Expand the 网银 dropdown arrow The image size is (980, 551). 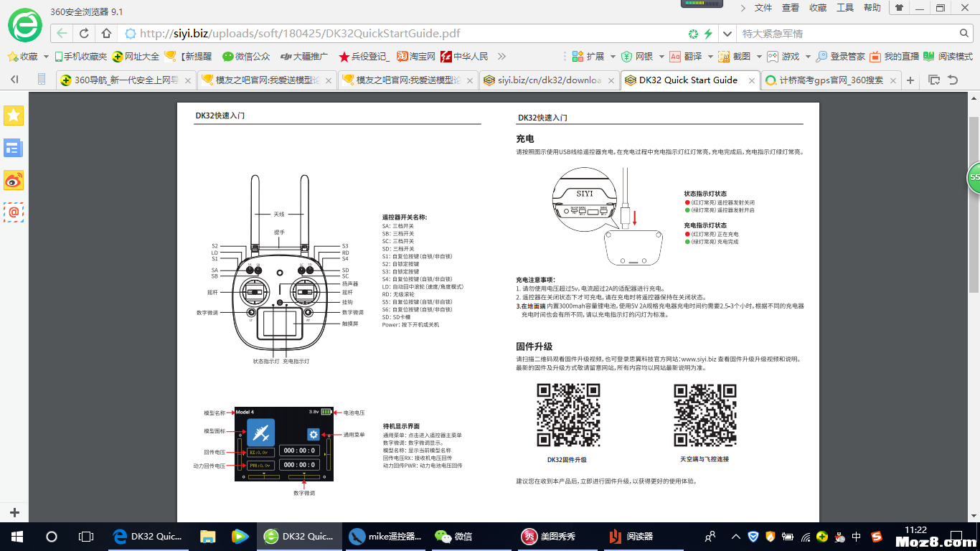(661, 56)
